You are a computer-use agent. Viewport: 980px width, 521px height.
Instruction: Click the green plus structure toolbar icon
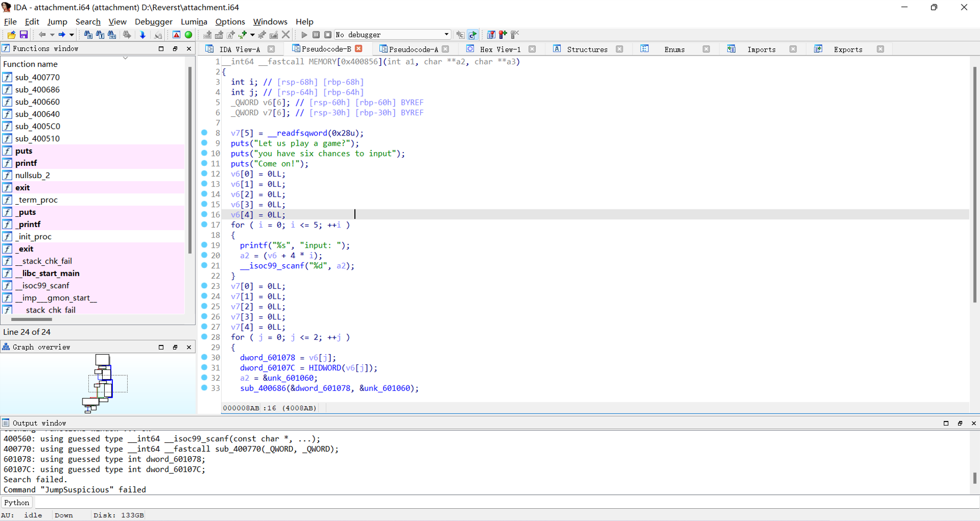click(243, 35)
